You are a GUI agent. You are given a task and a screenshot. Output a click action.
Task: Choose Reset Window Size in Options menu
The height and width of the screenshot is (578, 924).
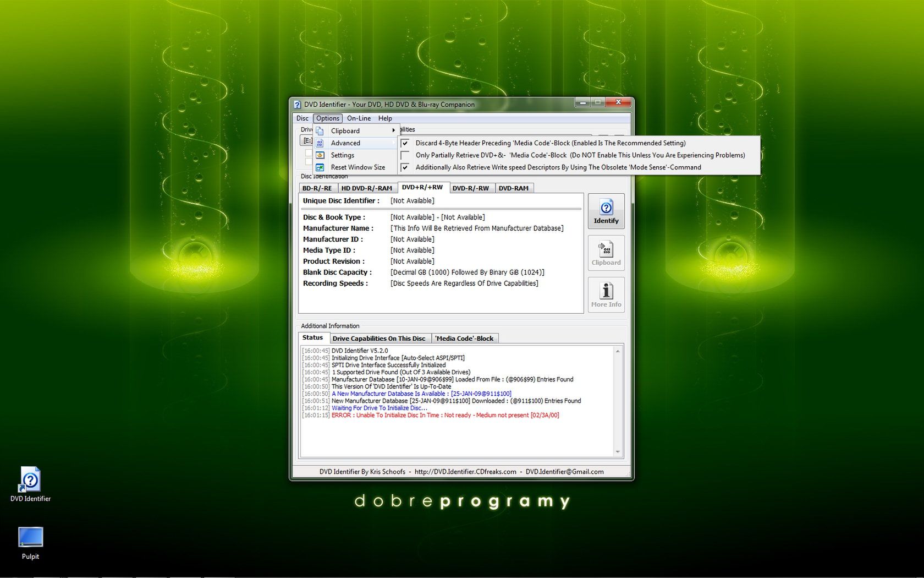pyautogui.click(x=355, y=167)
